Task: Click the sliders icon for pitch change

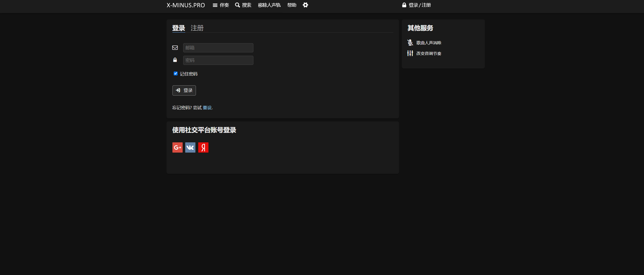Action: (410, 53)
